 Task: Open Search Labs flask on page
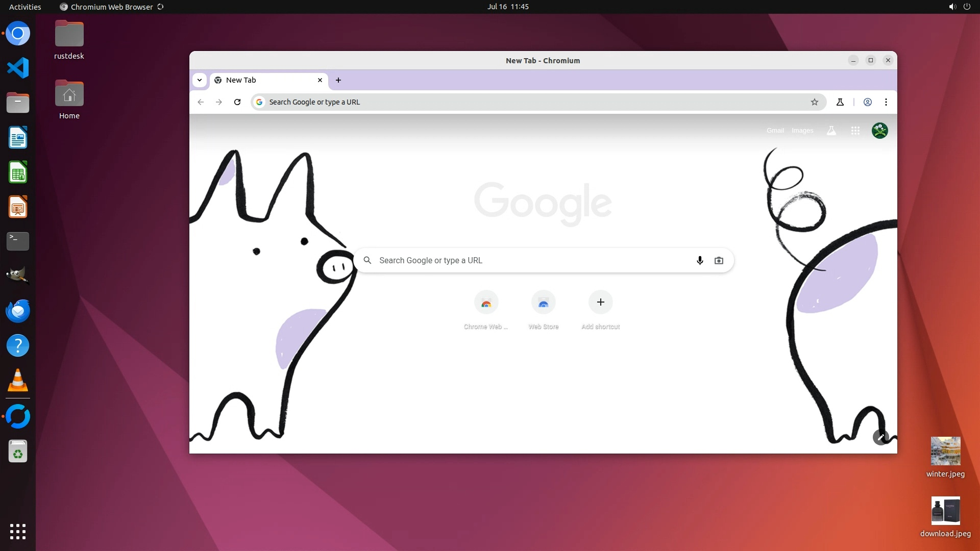[x=831, y=131]
